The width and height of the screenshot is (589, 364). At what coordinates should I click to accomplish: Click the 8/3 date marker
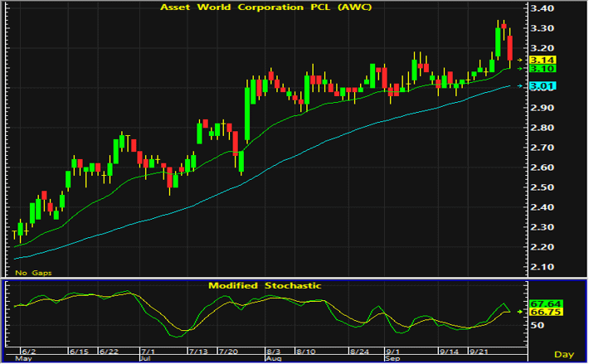coord(273,352)
